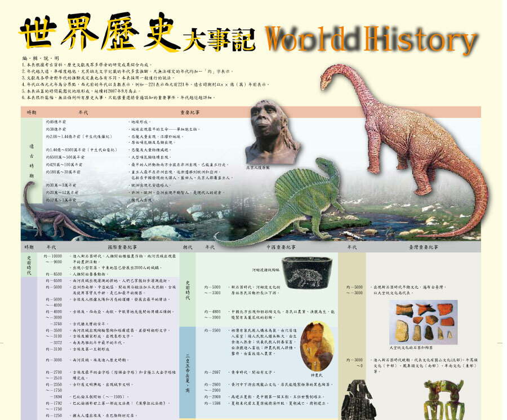Click the 朝代 column header
507x420 pixels.
[188, 247]
